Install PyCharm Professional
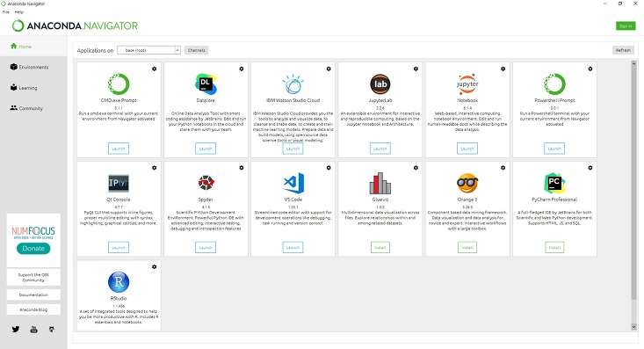 (554, 248)
